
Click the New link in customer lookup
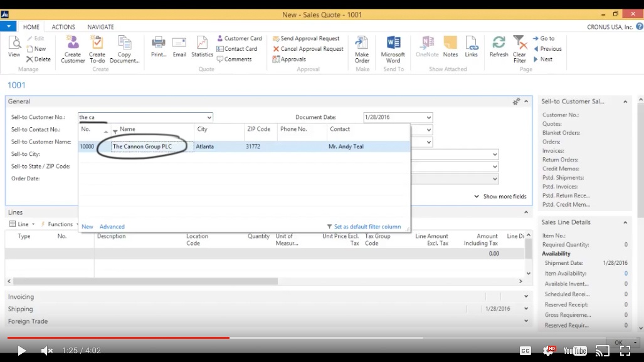pos(87,227)
